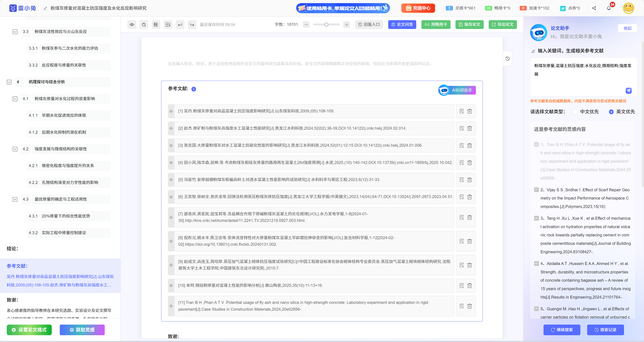
Task: Select the 中文优先 radio option
Action: (x=575, y=112)
